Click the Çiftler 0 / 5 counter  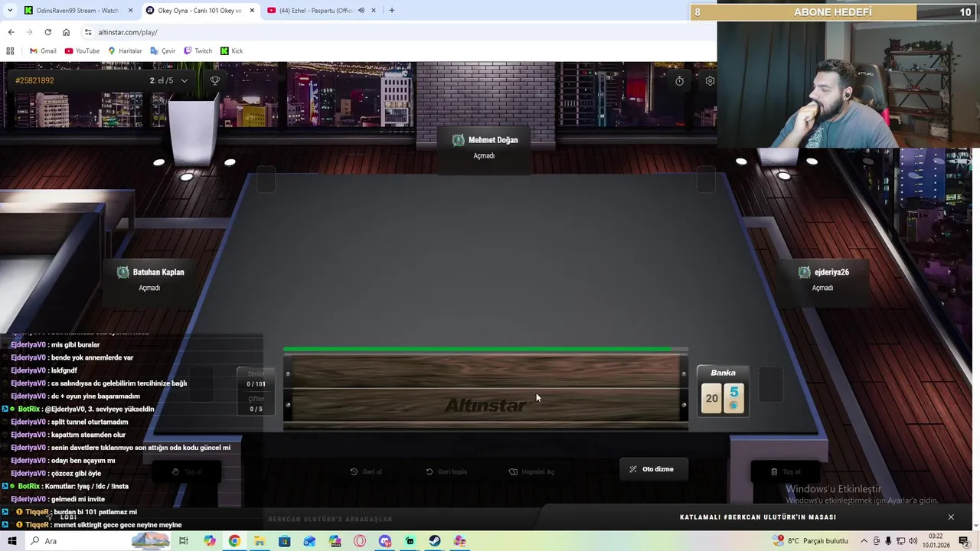tap(256, 404)
